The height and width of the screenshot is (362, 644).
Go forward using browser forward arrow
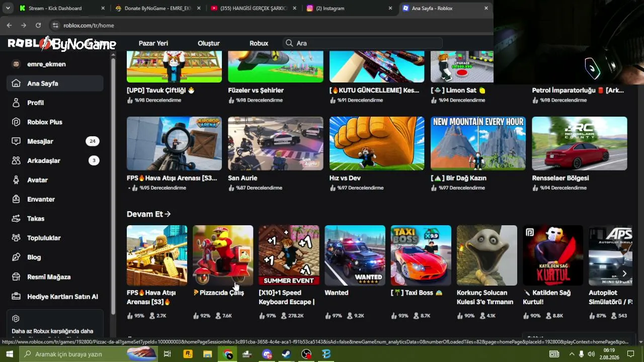(x=24, y=25)
